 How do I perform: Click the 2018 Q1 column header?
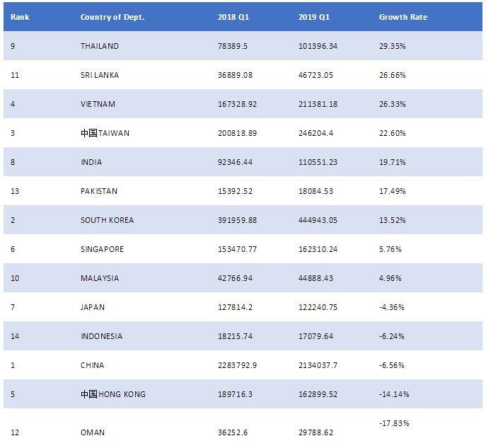pyautogui.click(x=232, y=17)
